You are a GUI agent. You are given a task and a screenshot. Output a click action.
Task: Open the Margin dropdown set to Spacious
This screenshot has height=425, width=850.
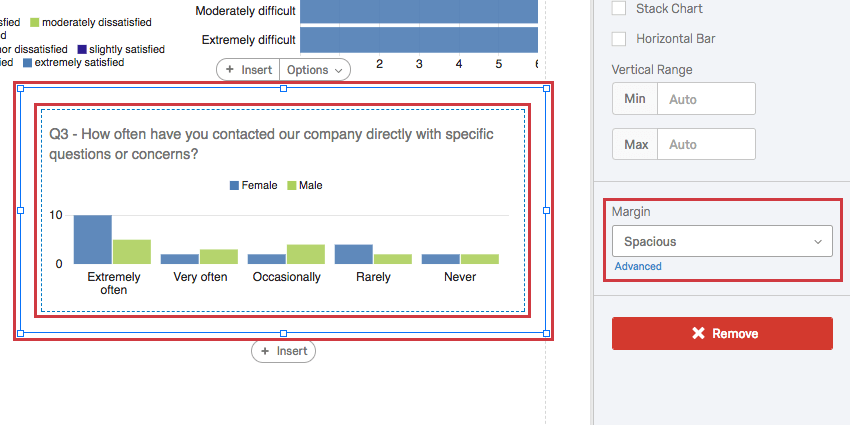tap(722, 241)
